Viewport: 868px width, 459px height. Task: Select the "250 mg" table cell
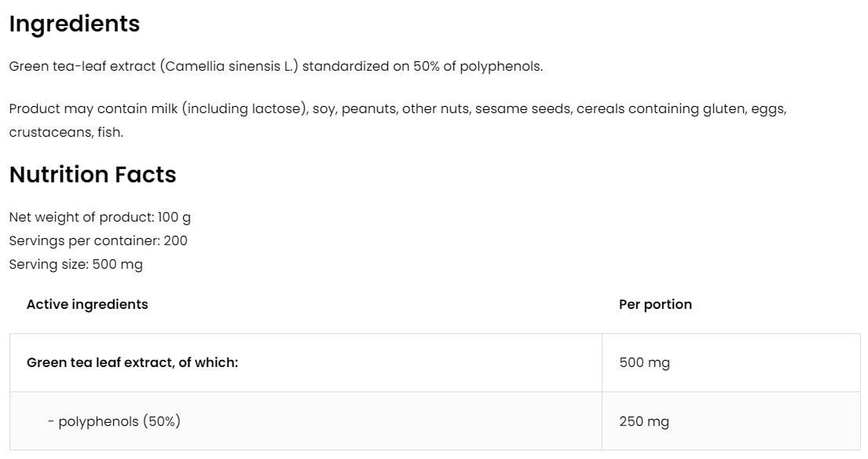tap(644, 421)
